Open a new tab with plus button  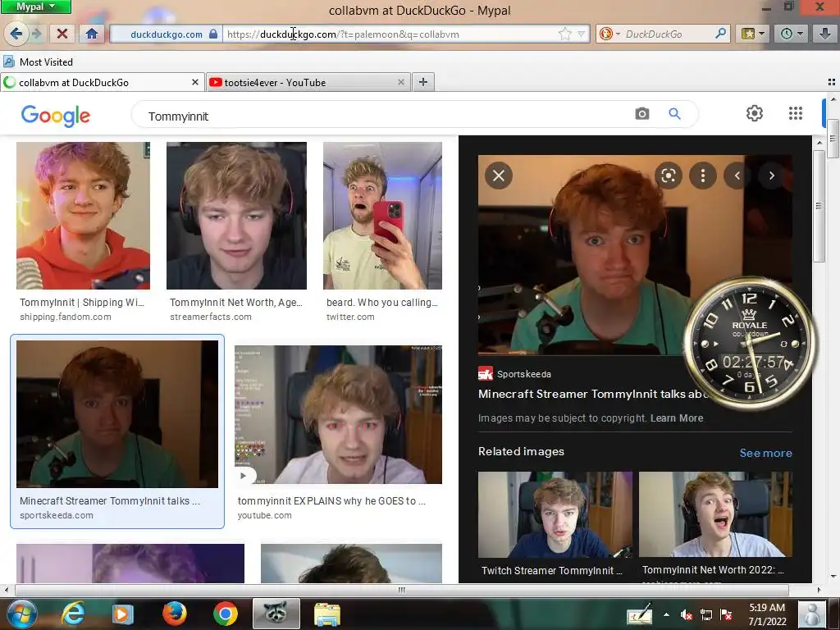point(423,82)
